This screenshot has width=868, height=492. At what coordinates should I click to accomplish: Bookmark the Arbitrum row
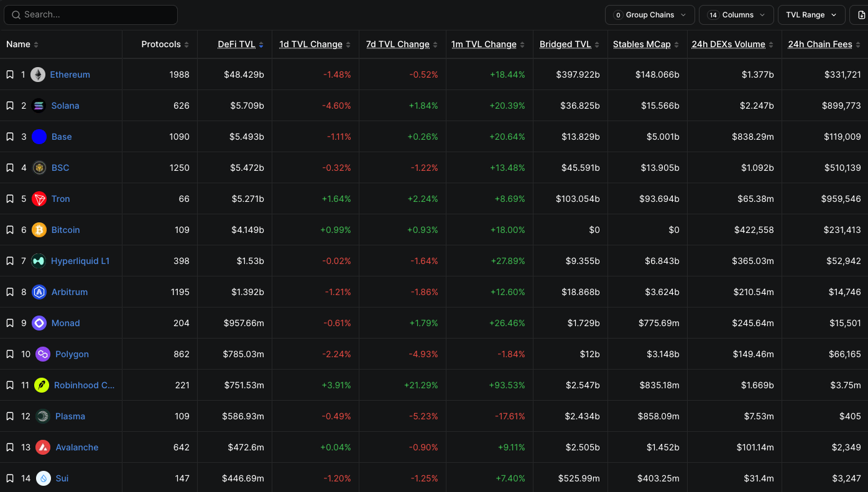[x=10, y=292]
